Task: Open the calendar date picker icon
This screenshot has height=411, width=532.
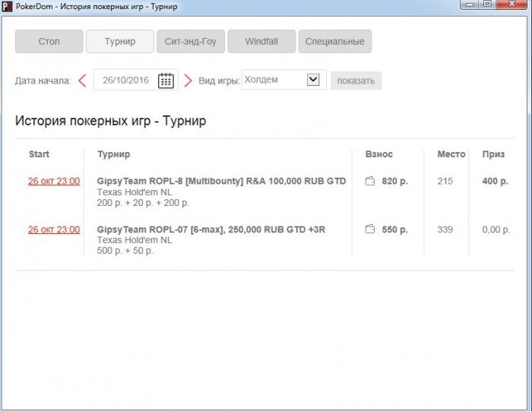Action: (166, 81)
